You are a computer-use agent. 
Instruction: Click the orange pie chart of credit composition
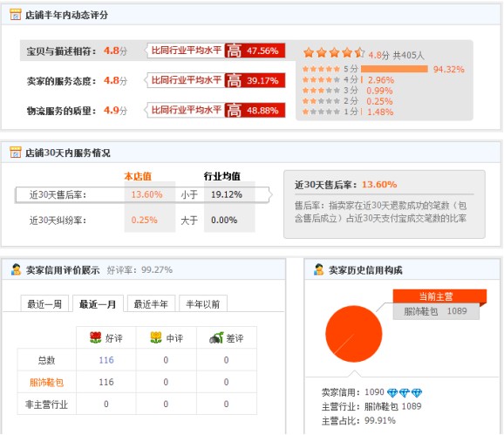tap(353, 334)
